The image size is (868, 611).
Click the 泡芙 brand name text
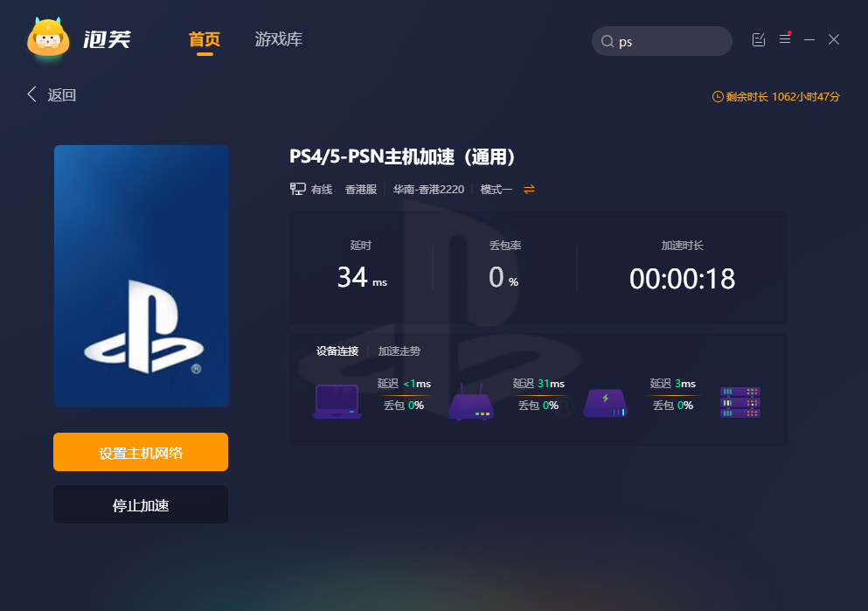click(107, 39)
